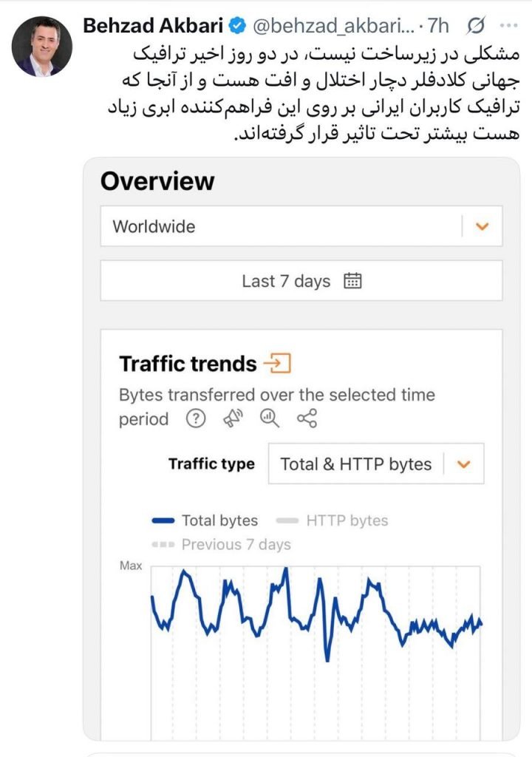
Task: Click the 7h tweet timestamp
Action: tap(437, 26)
